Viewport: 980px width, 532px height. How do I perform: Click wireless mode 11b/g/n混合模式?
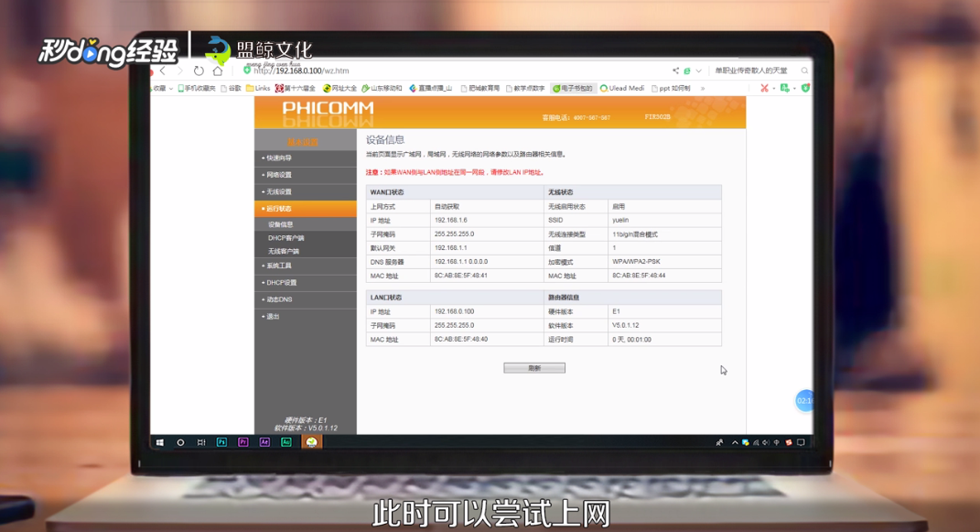tap(635, 234)
